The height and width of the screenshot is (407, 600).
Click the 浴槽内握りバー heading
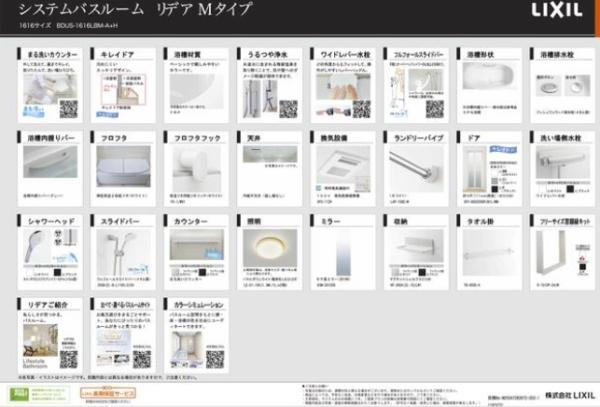click(x=51, y=138)
